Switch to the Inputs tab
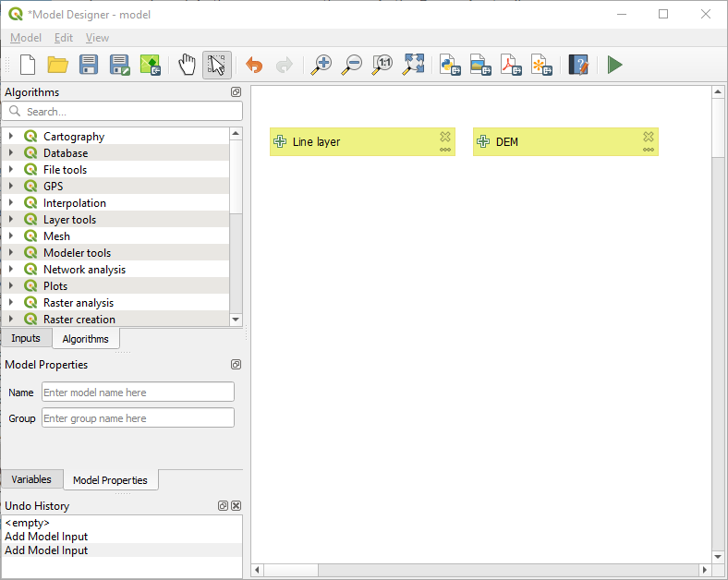The width and height of the screenshot is (728, 580). pos(26,338)
